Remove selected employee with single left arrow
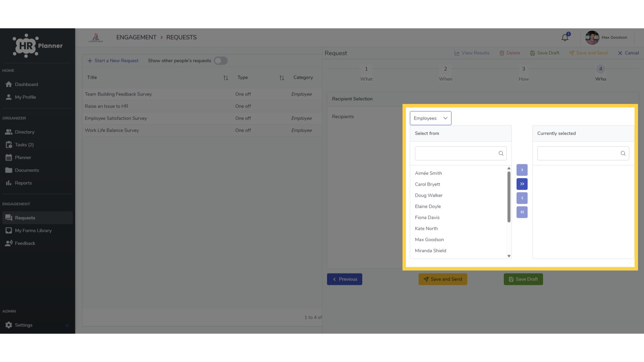Viewport: 644px width, 362px height. (x=522, y=198)
